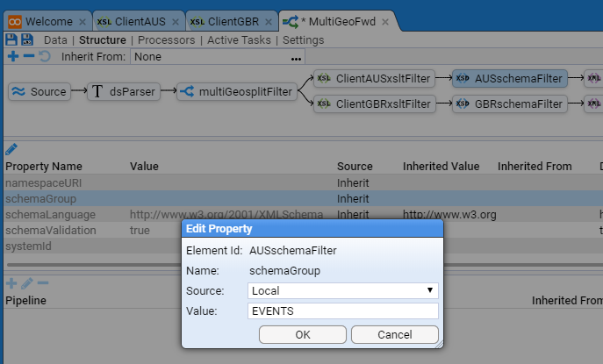Click the Value field containing EVENTS
This screenshot has height=364, width=603.
(x=343, y=310)
